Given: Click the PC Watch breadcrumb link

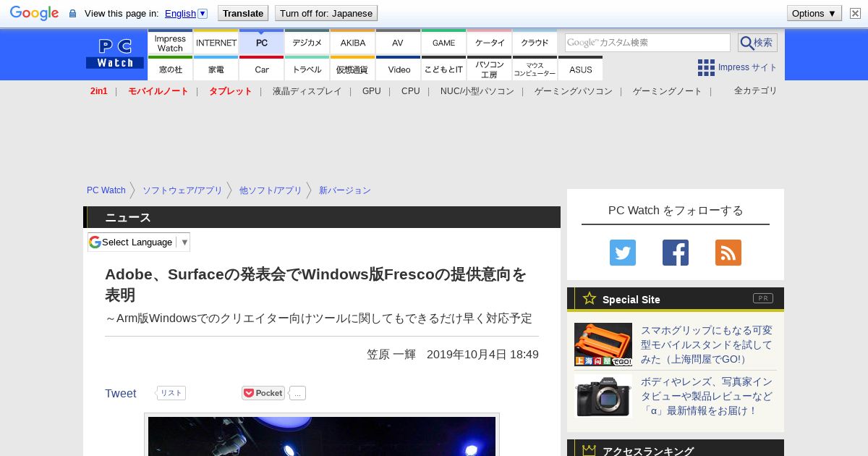Looking at the screenshot, I should (x=106, y=190).
